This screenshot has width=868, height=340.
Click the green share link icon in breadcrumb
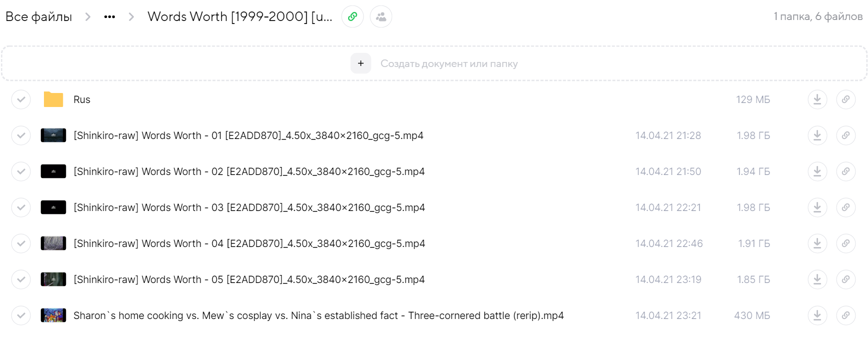353,16
